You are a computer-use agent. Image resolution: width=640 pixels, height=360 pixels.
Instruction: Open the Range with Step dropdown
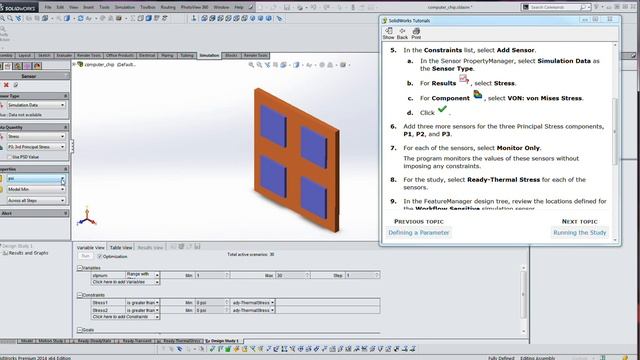click(x=142, y=275)
